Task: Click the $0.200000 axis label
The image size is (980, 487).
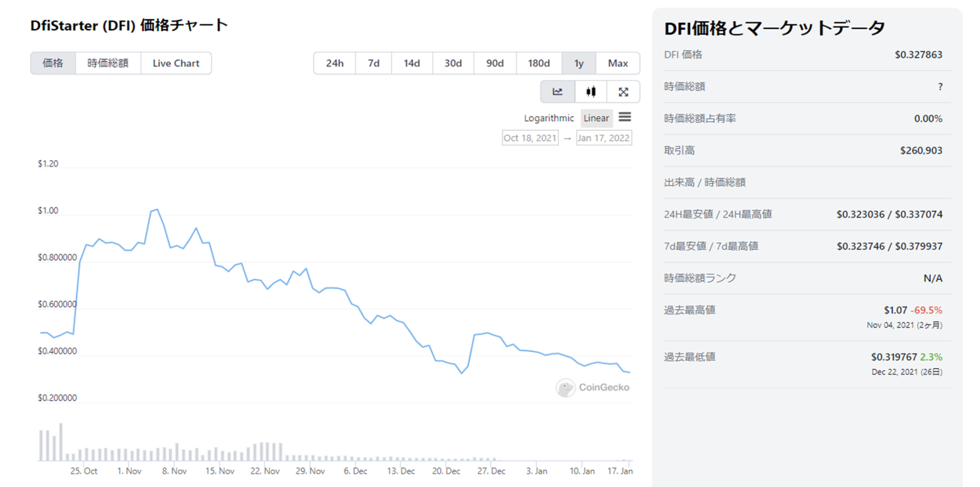Action: pyautogui.click(x=57, y=398)
